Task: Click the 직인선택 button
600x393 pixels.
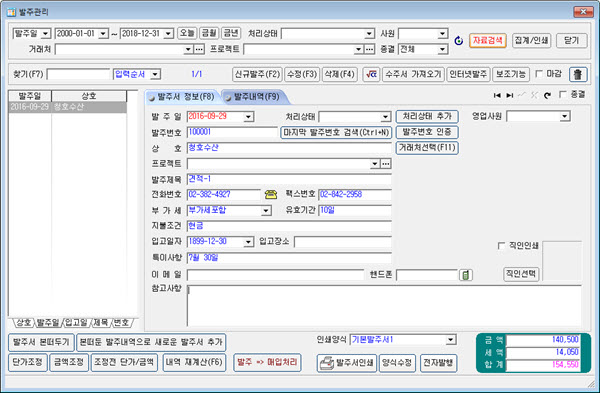Action: pos(521,274)
